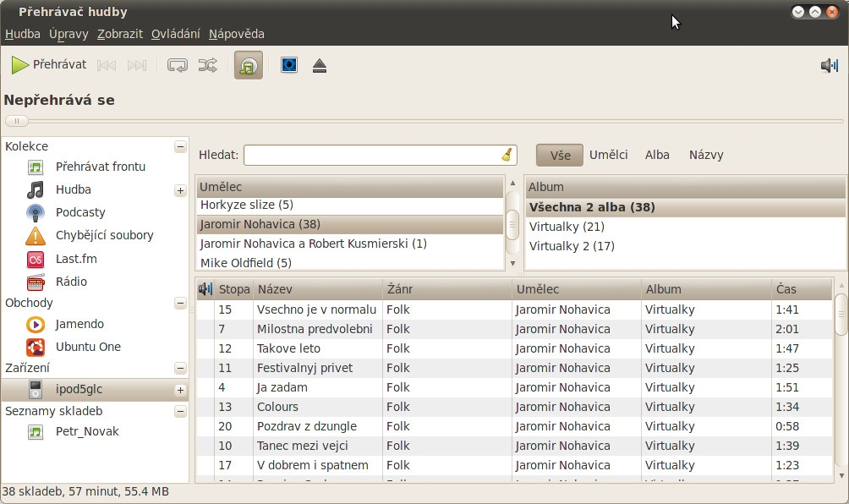Sort tracks by Album column header
Image resolution: width=849 pixels, height=504 pixels.
click(706, 289)
